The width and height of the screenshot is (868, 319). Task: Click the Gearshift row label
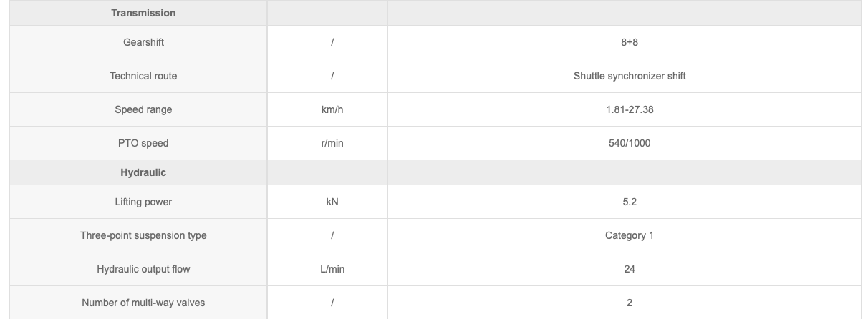click(x=143, y=42)
